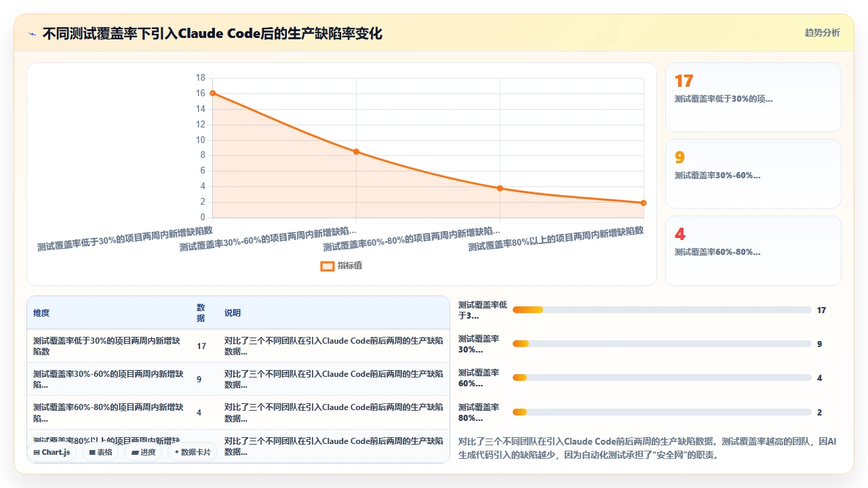Click the progress bar for 测试覆盖率80%...
Viewport: 868px width, 488px height.
pos(662,412)
